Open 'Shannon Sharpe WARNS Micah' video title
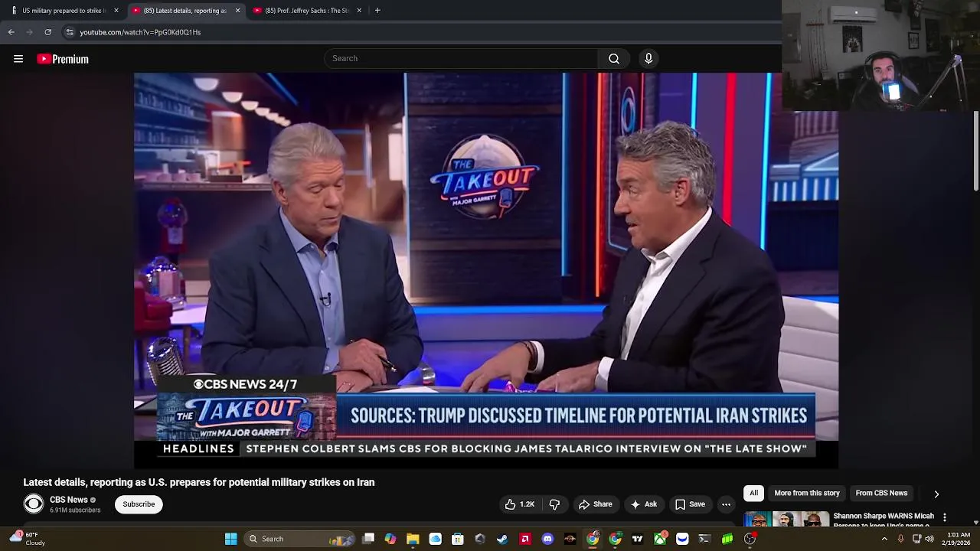The width and height of the screenshot is (980, 551). click(x=884, y=520)
